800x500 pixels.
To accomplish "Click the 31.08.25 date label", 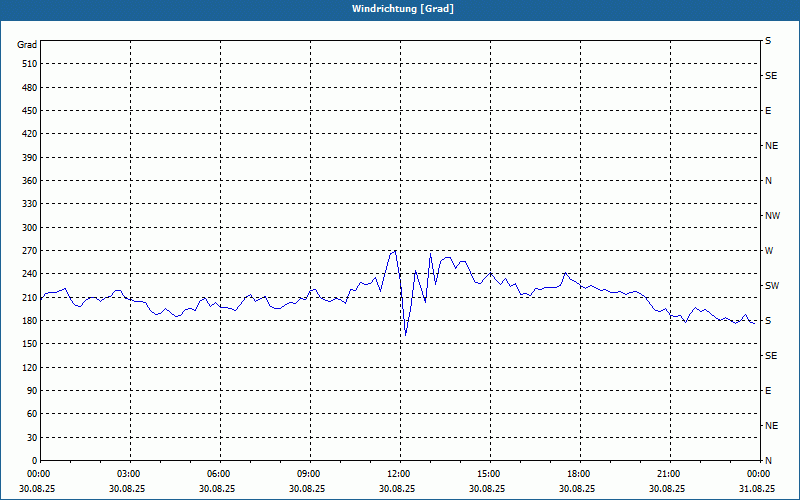I will click(x=757, y=488).
